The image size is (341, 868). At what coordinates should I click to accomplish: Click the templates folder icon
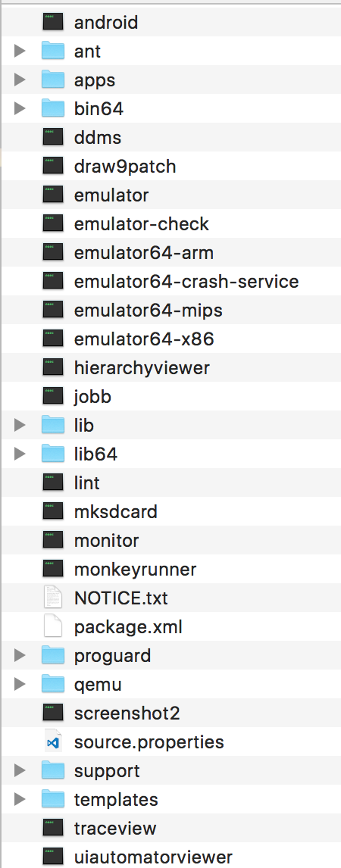tap(53, 799)
